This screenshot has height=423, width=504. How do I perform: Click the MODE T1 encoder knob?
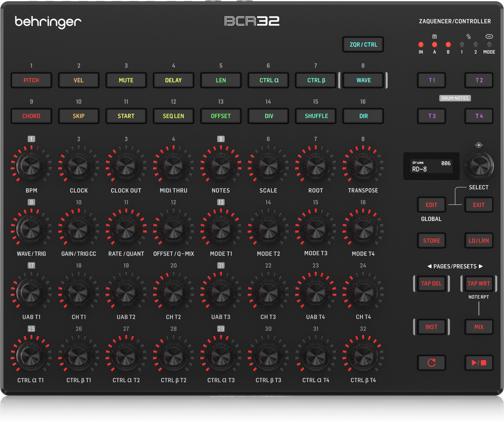(x=221, y=229)
